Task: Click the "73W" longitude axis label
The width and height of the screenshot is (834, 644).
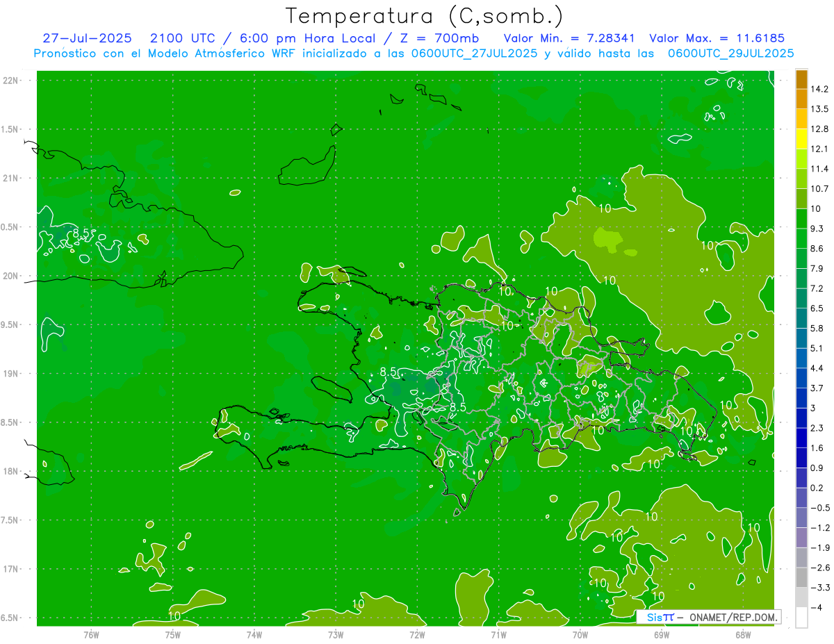Action: click(x=336, y=634)
